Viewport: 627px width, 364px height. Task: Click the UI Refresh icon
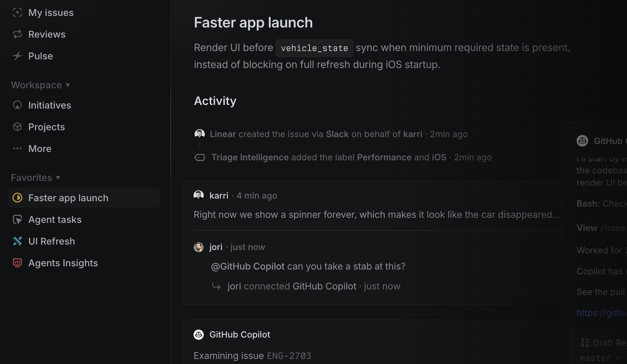[x=17, y=241]
